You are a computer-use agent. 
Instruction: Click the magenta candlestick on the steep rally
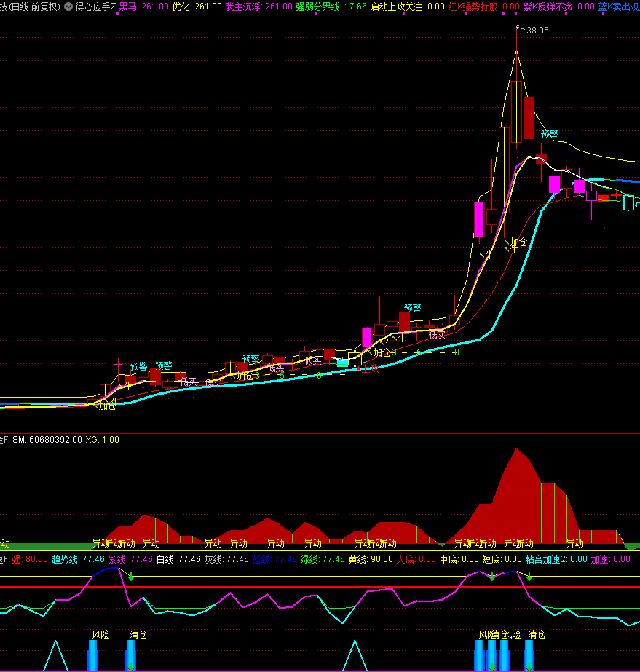(479, 218)
